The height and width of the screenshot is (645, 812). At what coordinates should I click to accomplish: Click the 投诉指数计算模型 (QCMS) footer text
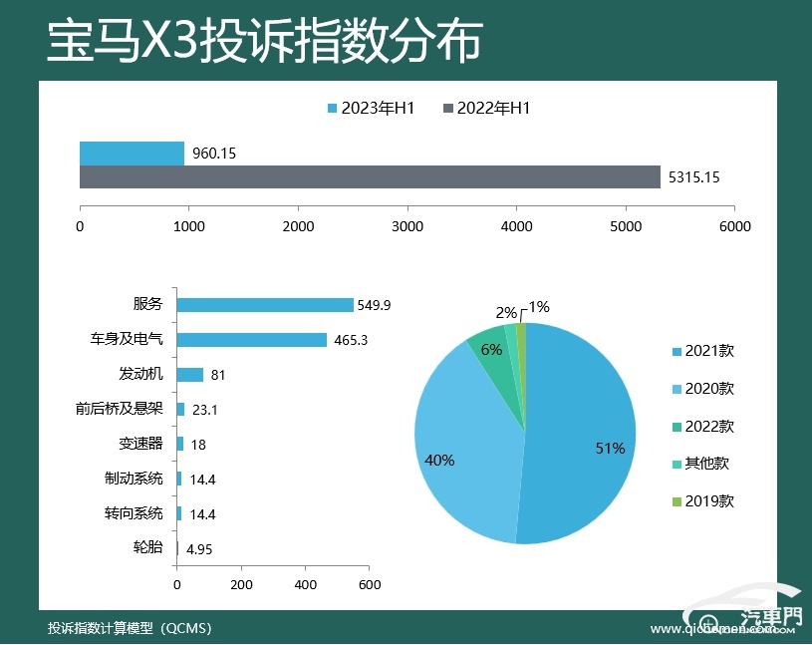tap(130, 628)
